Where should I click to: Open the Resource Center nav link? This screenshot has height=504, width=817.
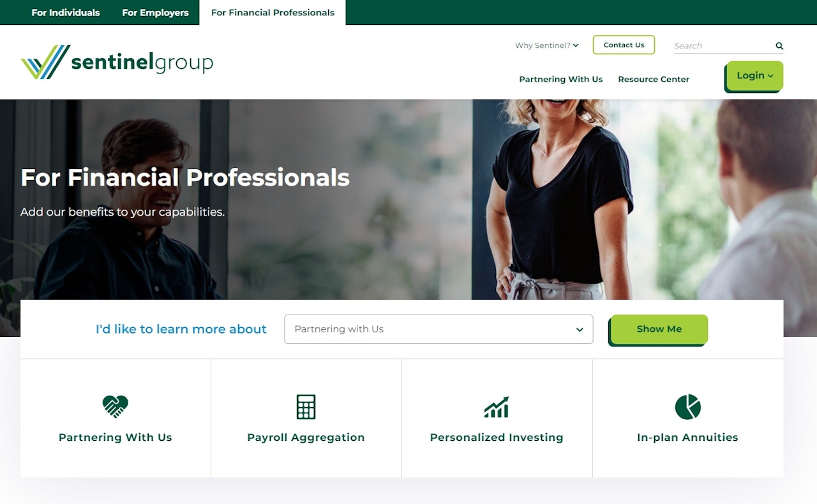point(654,79)
